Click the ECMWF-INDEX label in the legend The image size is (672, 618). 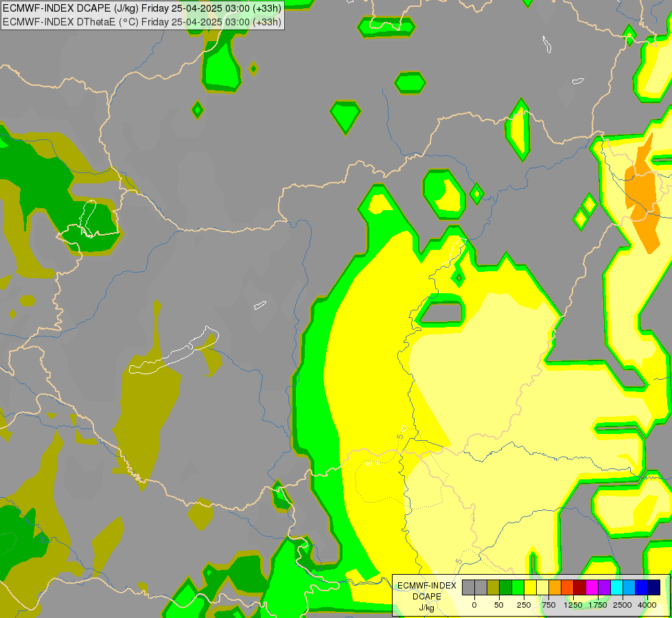pos(427,586)
